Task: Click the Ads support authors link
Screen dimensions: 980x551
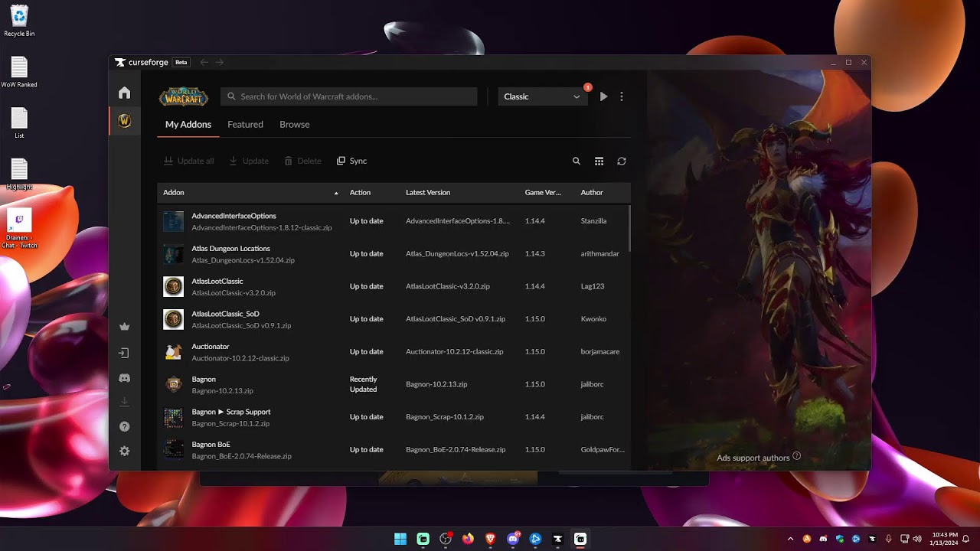Action: coord(753,458)
